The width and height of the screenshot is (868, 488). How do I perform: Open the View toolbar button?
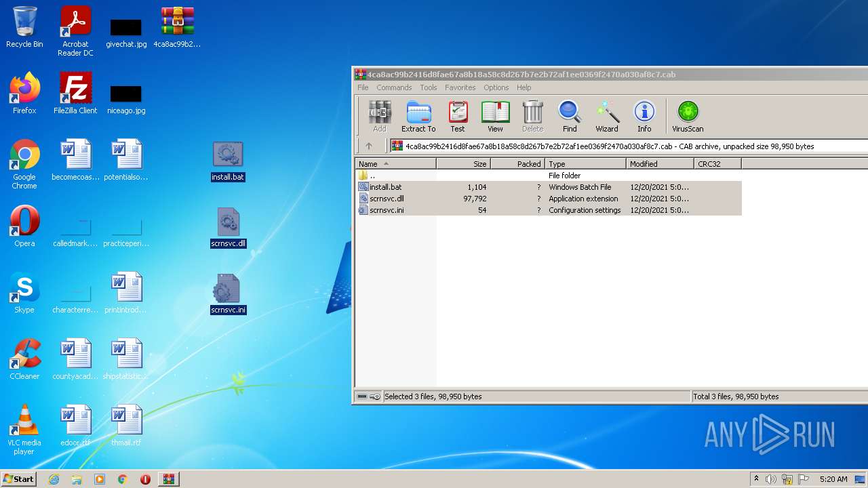[495, 117]
